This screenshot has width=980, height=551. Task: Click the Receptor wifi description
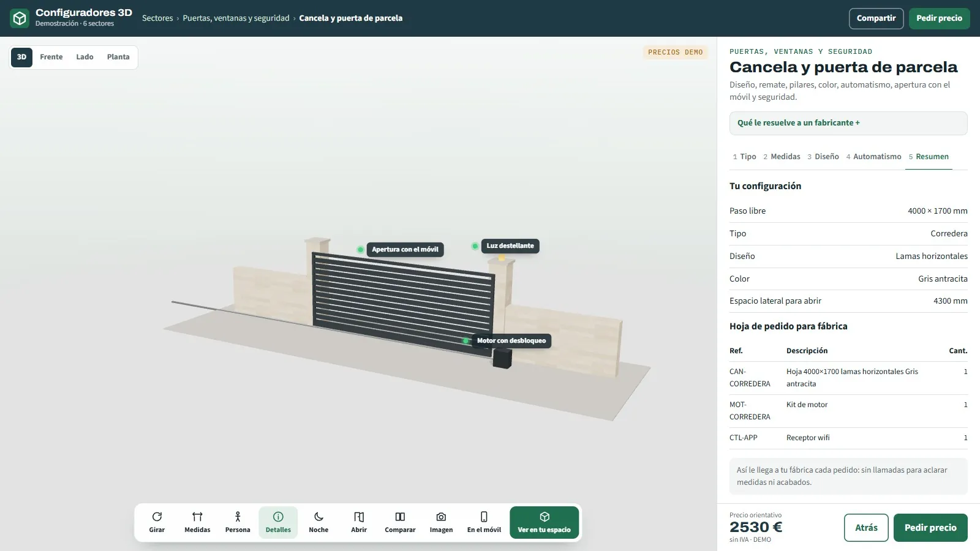808,438
